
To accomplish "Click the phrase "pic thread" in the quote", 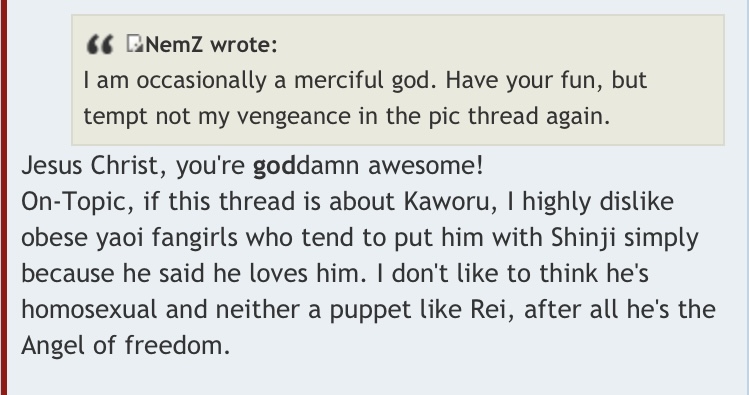I will [x=484, y=116].
